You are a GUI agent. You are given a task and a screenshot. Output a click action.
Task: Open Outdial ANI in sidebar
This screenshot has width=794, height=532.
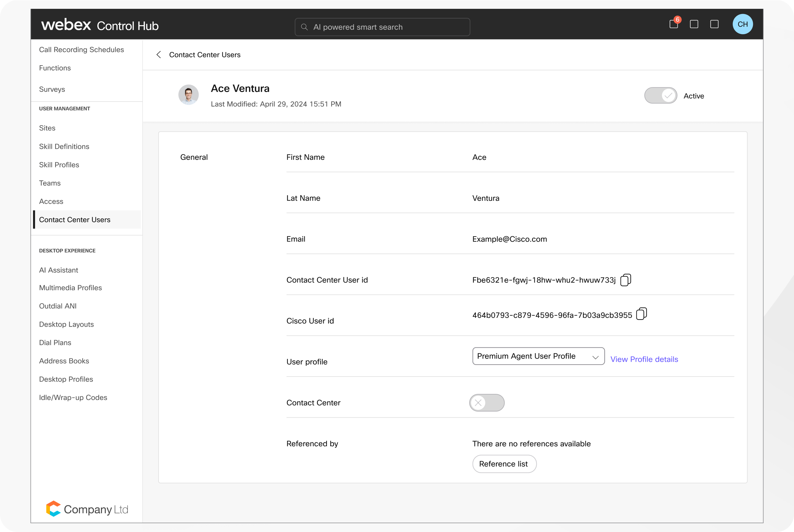click(58, 306)
